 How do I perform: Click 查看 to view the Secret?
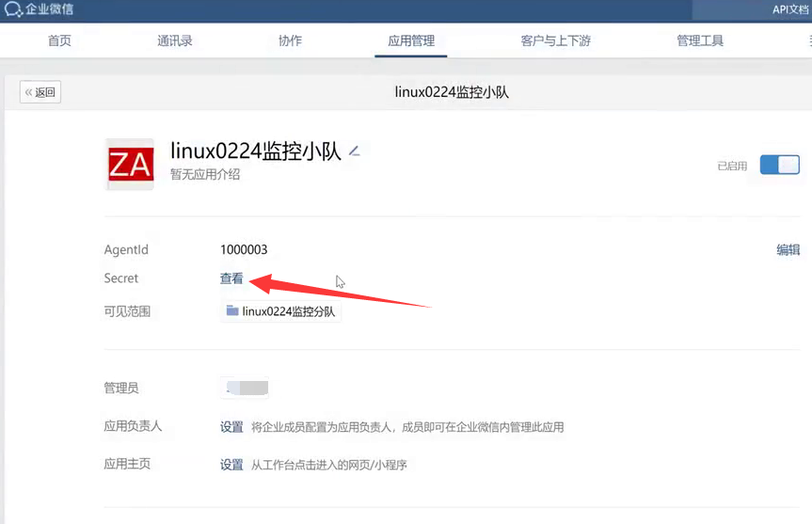[231, 278]
